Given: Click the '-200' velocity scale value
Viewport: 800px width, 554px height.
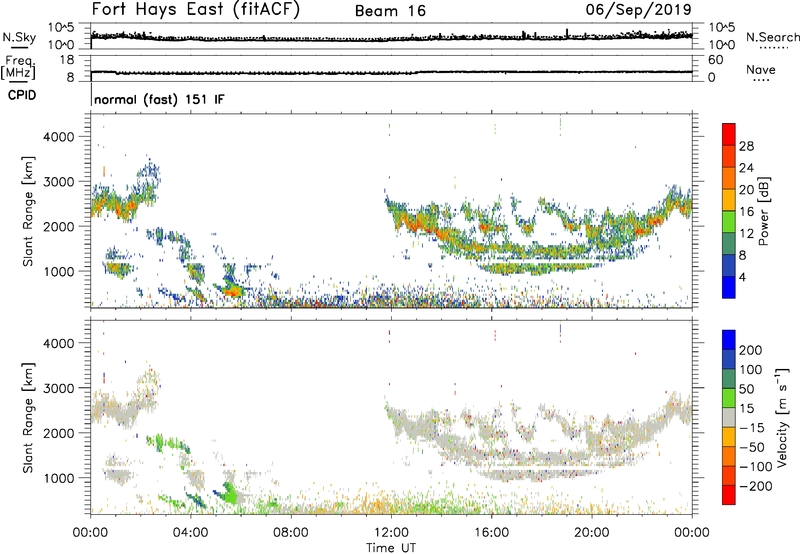Looking at the screenshot, I should 756,486.
